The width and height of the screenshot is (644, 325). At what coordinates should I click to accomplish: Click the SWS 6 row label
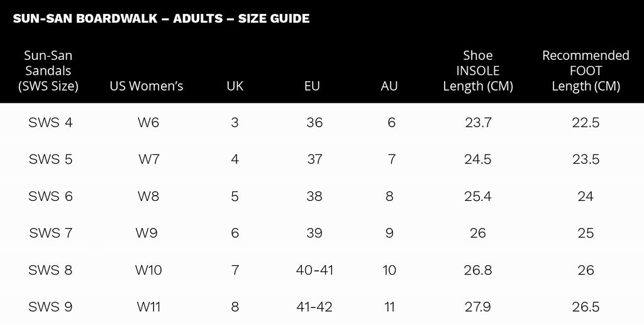(x=51, y=197)
